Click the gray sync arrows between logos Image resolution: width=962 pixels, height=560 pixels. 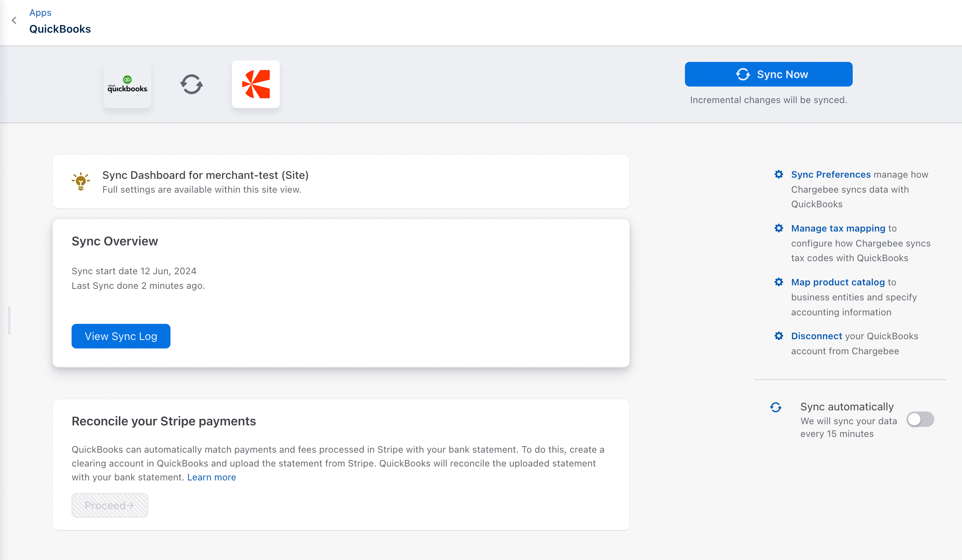tap(192, 84)
